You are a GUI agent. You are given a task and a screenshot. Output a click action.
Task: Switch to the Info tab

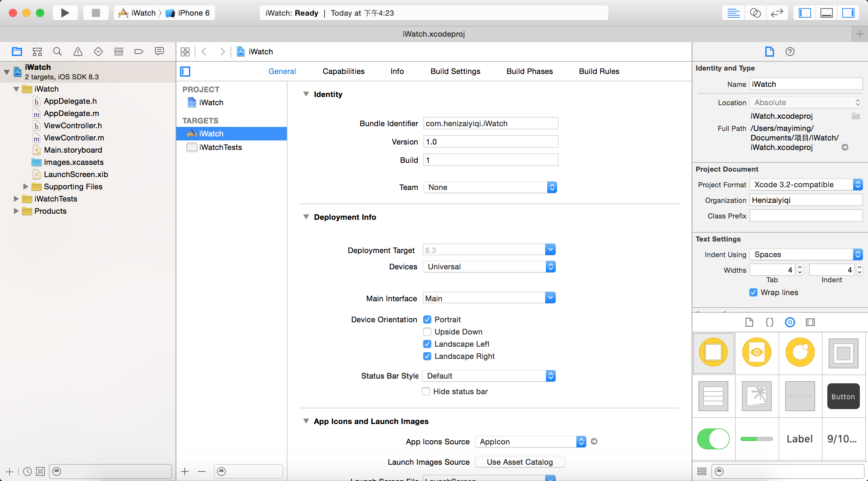[x=397, y=71]
